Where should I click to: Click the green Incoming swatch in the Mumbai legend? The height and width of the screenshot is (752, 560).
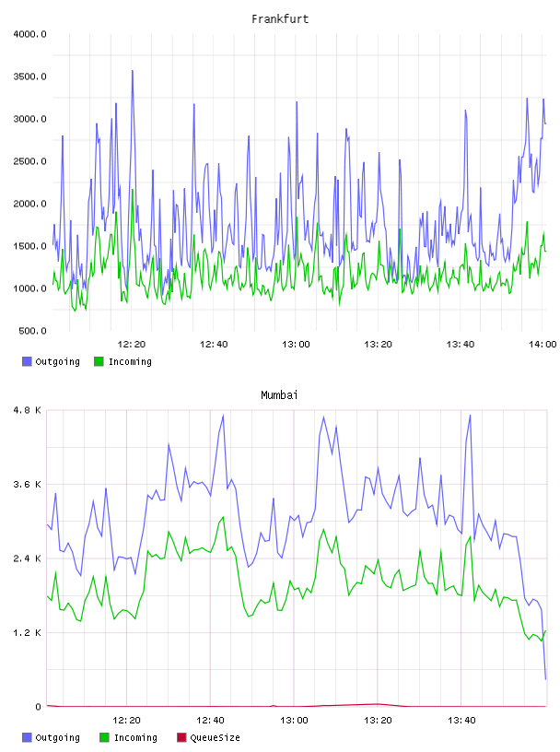point(104,737)
